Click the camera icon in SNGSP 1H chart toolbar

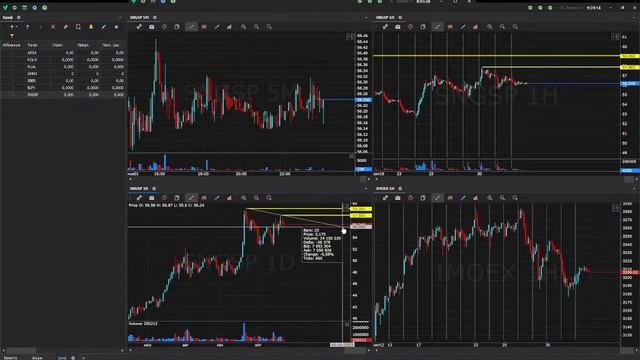coord(398,27)
